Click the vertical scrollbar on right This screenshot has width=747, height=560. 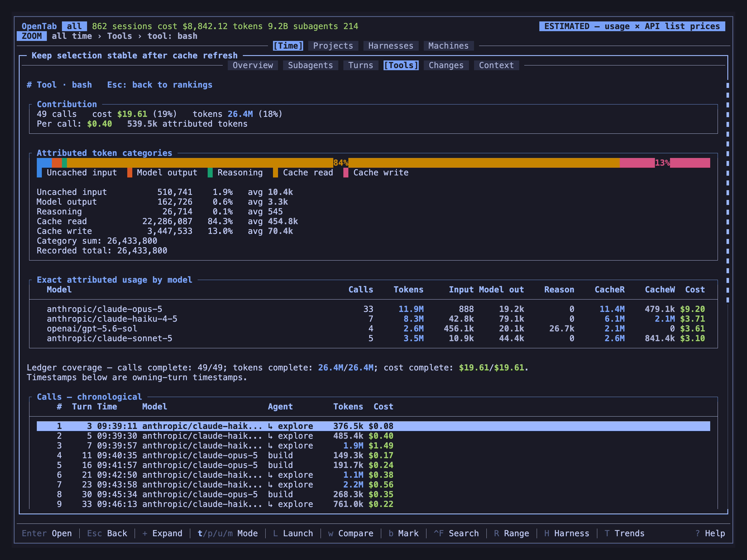coord(727,192)
